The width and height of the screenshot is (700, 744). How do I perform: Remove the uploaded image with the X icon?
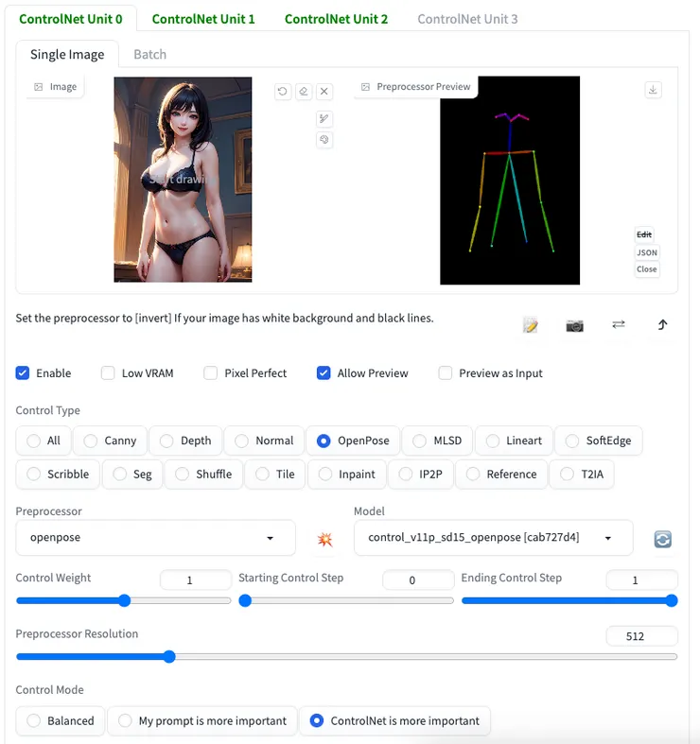(324, 91)
